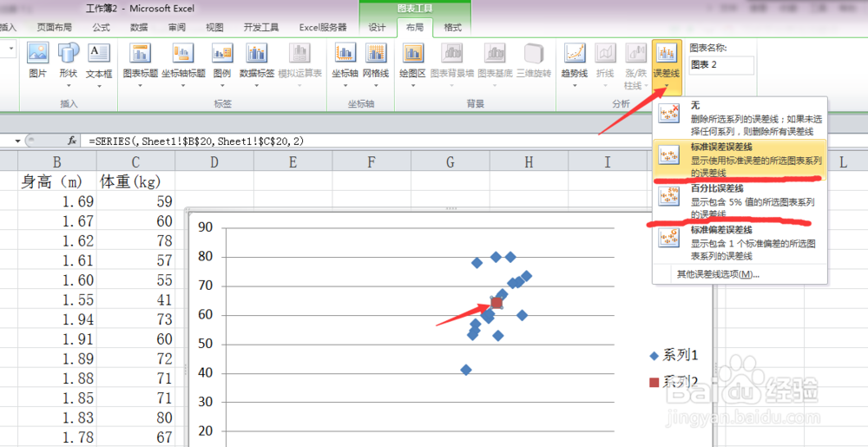Screen dimensions: 868x447
Task: Click the fx insert function icon
Action: (x=72, y=141)
